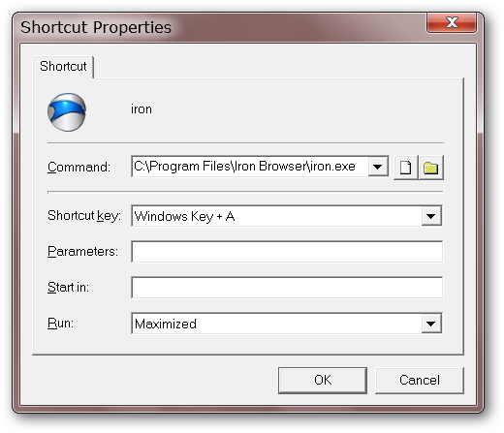Focus the Start in input field
Viewport: 504px width, 433px height.
click(x=287, y=288)
